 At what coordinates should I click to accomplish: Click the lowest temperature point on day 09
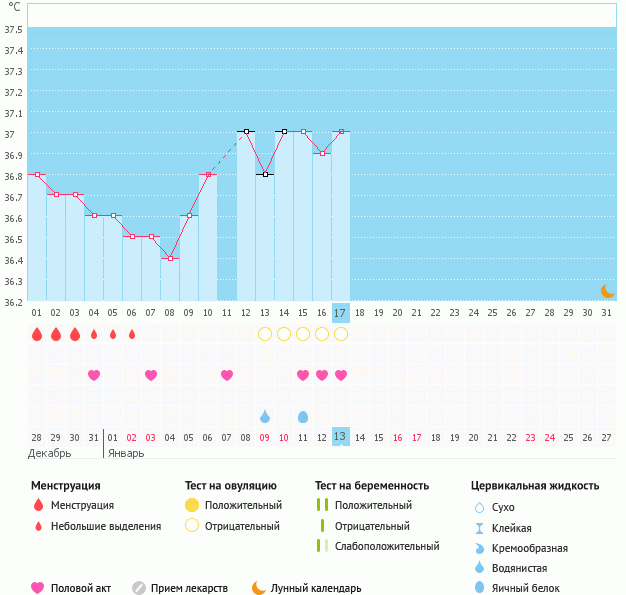pyautogui.click(x=170, y=259)
